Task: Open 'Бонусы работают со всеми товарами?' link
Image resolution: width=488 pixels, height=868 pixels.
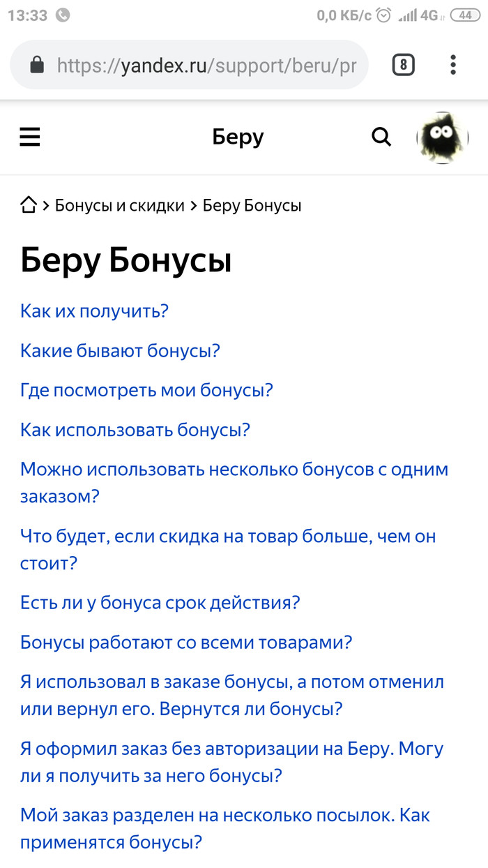Action: [186, 643]
